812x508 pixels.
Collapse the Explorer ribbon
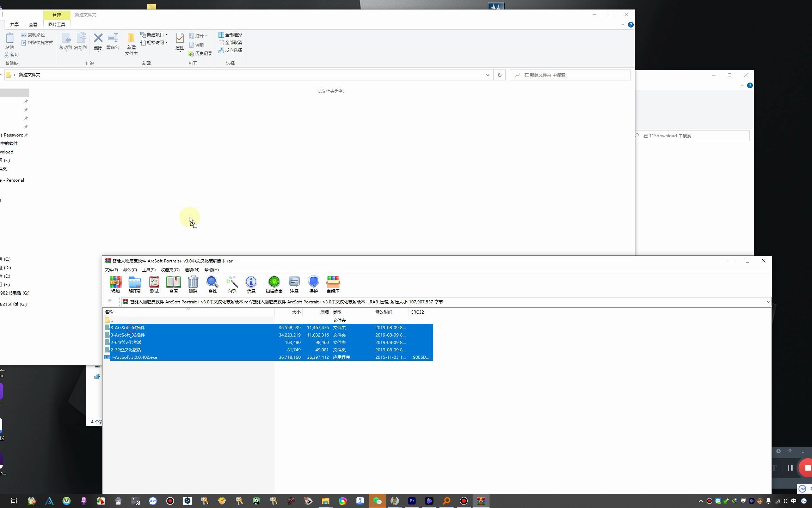point(623,25)
